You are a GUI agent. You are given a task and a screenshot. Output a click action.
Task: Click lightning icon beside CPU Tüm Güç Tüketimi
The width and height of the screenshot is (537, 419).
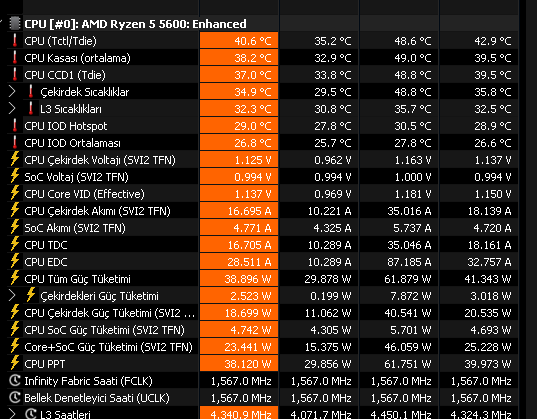click(x=15, y=279)
